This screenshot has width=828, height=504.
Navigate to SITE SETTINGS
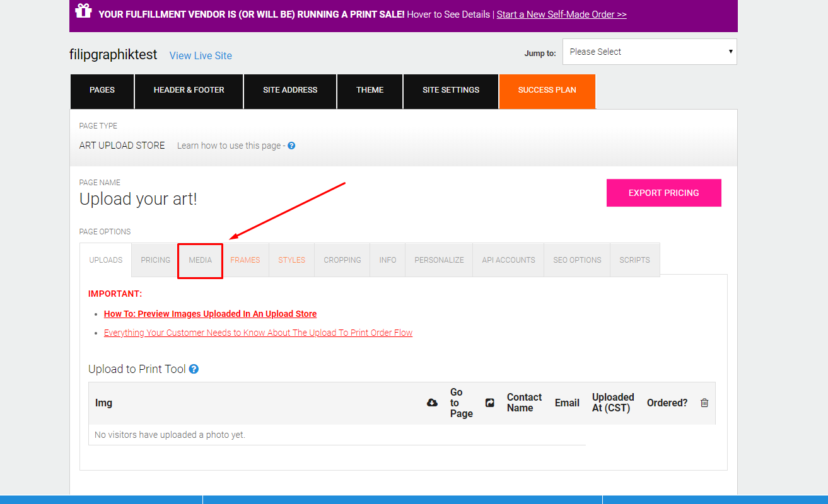(x=450, y=91)
